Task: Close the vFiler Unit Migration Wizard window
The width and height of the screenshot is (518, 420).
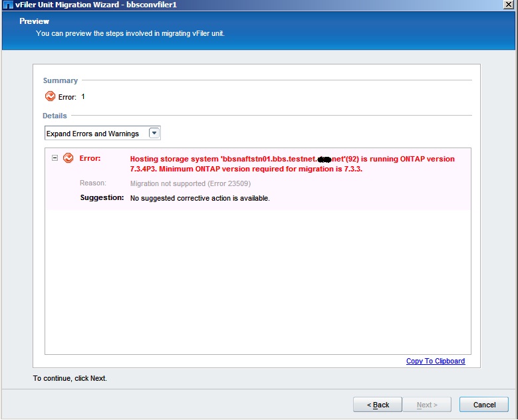Action: tap(508, 5)
